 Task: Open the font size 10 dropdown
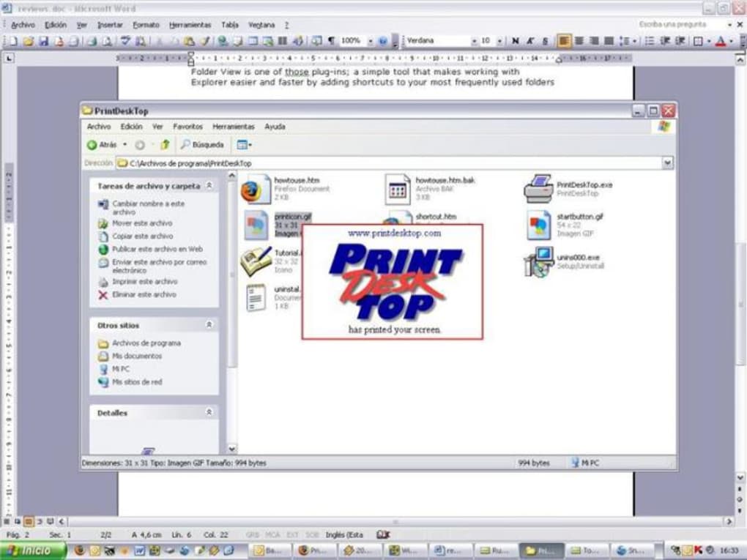tap(499, 42)
